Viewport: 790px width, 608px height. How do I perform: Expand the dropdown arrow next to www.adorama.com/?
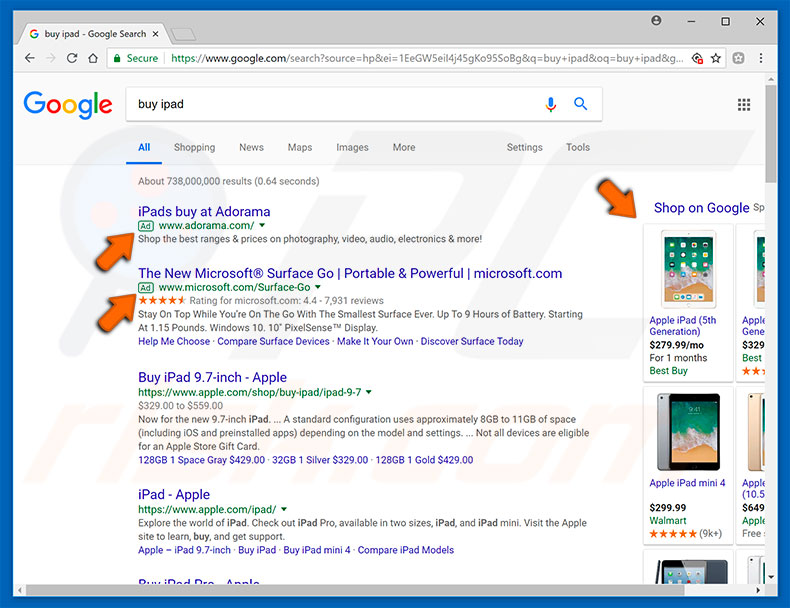(x=262, y=225)
